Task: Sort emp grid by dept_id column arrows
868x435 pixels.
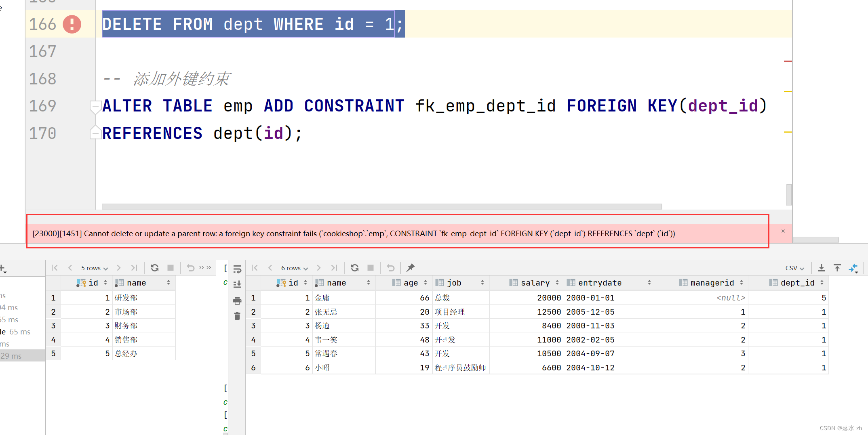Action: (x=822, y=283)
